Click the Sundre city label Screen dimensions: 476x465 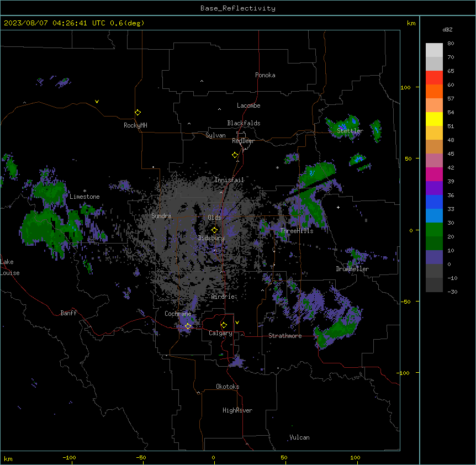(x=161, y=216)
